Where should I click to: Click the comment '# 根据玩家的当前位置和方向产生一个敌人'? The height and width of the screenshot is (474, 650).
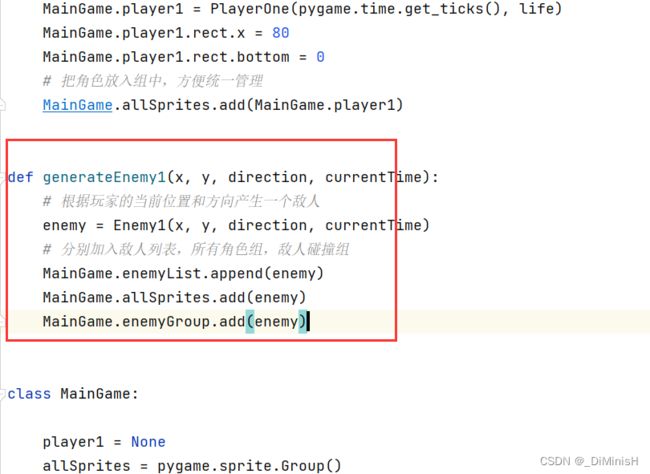181,202
